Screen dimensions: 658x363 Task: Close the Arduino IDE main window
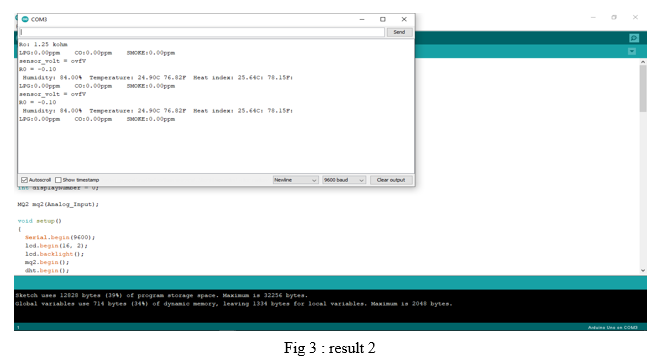635,17
